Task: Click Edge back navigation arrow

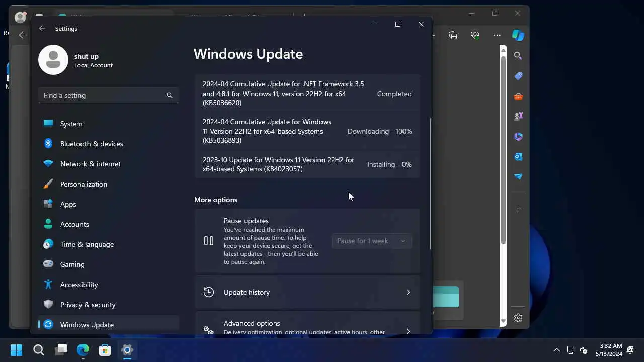Action: coord(23,35)
